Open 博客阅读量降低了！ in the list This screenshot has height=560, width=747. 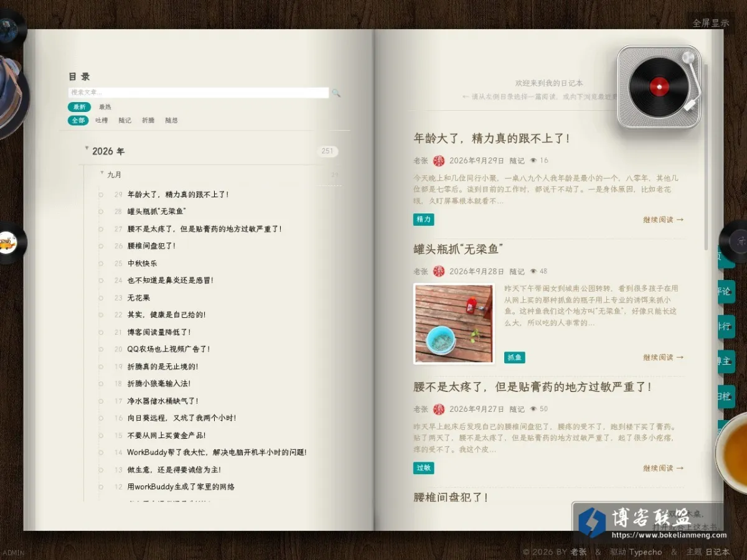[x=159, y=332]
